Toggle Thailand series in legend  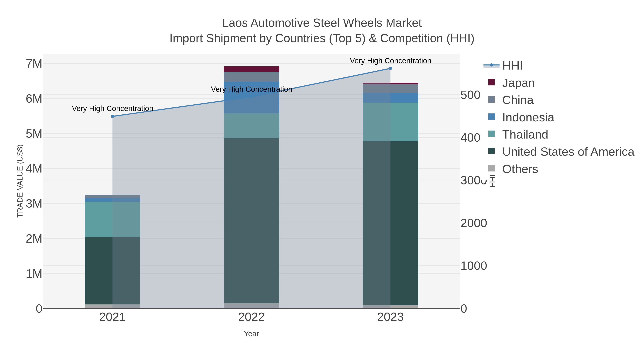[x=518, y=134]
